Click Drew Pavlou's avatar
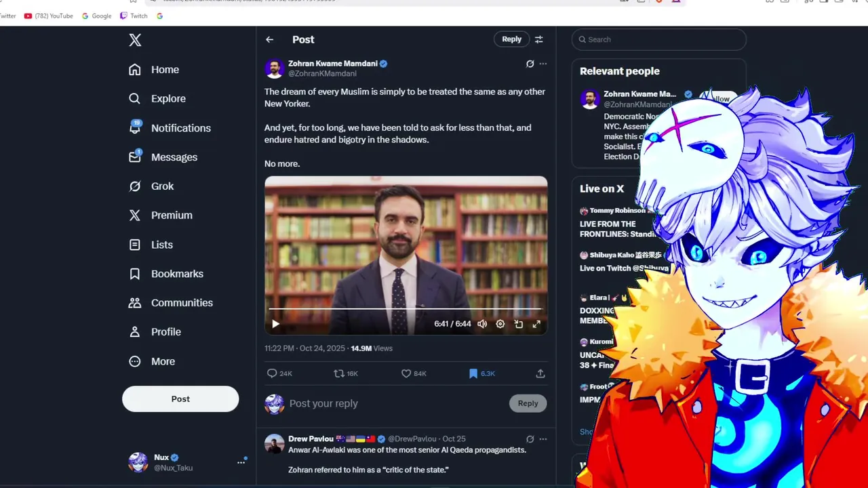Viewport: 868px width, 488px height. tap(274, 444)
